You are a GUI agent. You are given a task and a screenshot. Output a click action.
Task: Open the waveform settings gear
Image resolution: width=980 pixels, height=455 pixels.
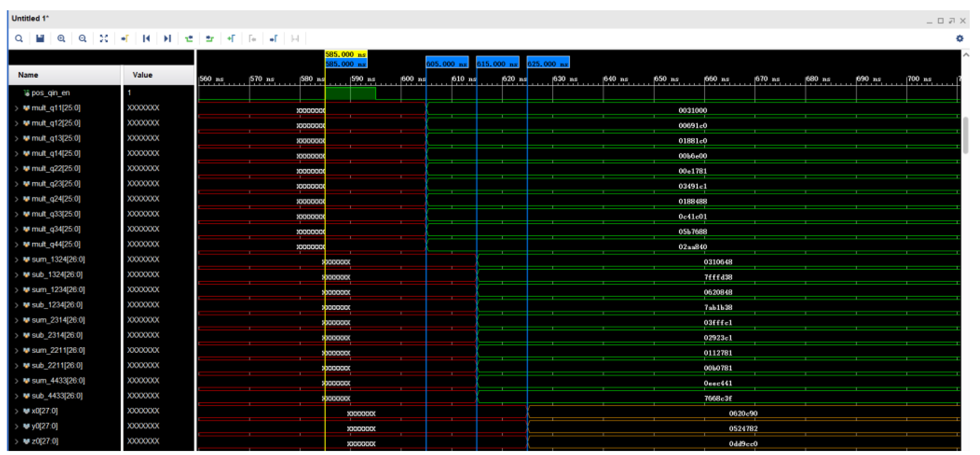tap(960, 38)
